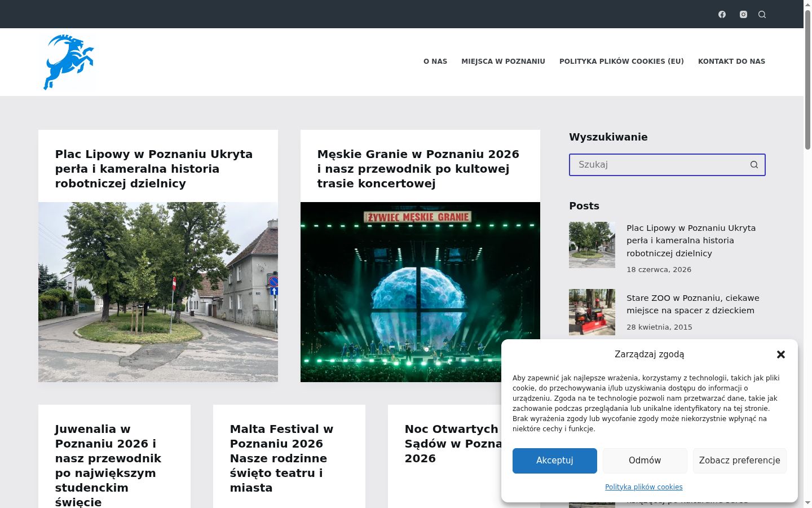Open Męskie Granie w Poznaniu 2026 article title
Image resolution: width=812 pixels, height=508 pixels.
418,169
